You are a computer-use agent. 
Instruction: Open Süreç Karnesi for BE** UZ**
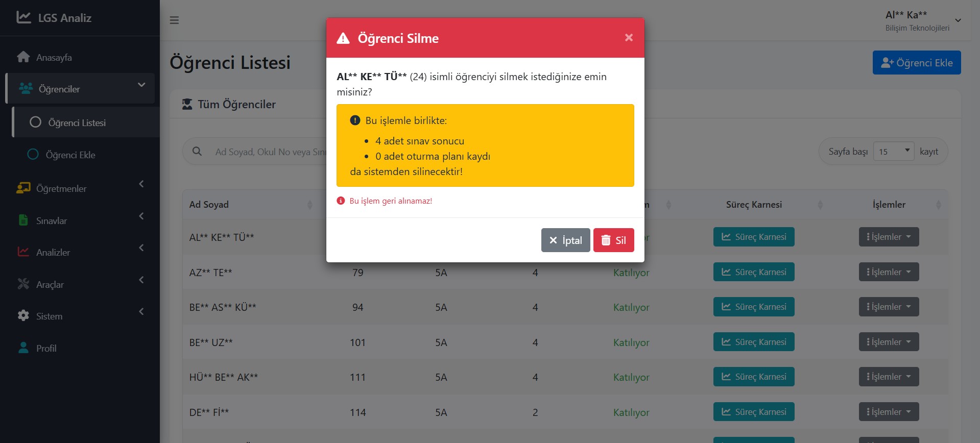pos(754,342)
